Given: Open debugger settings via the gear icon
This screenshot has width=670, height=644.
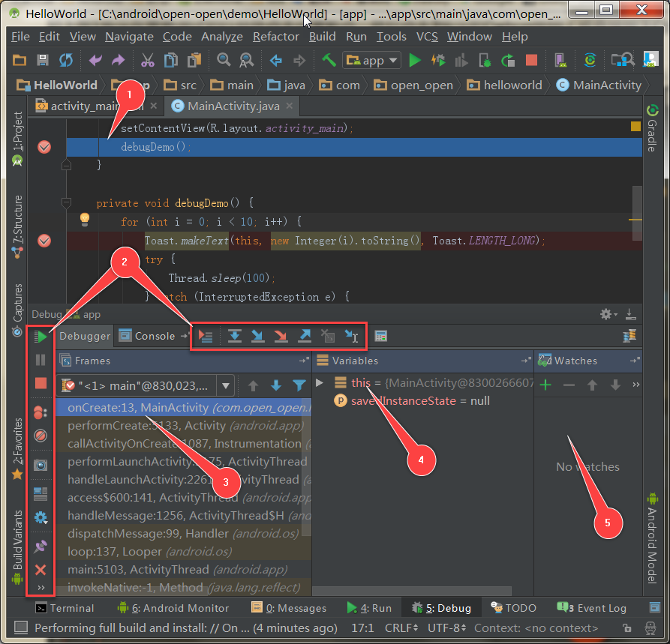Looking at the screenshot, I should click(x=41, y=517).
